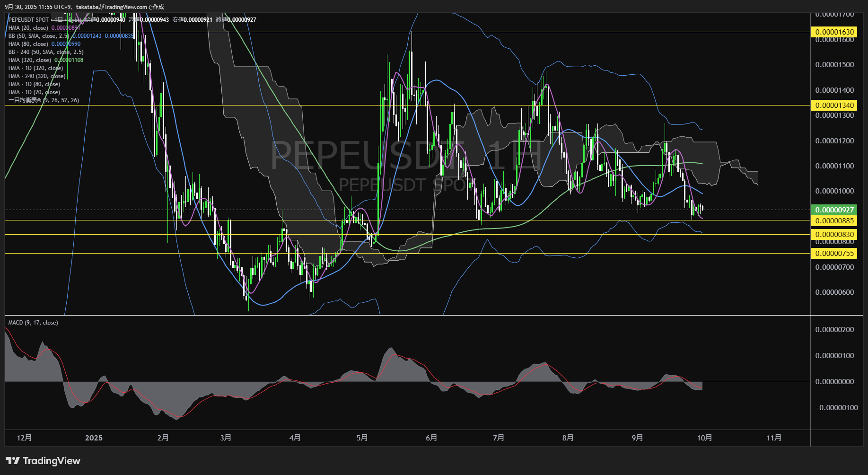
Task: Click the 5月 label on time axis
Action: (x=362, y=438)
